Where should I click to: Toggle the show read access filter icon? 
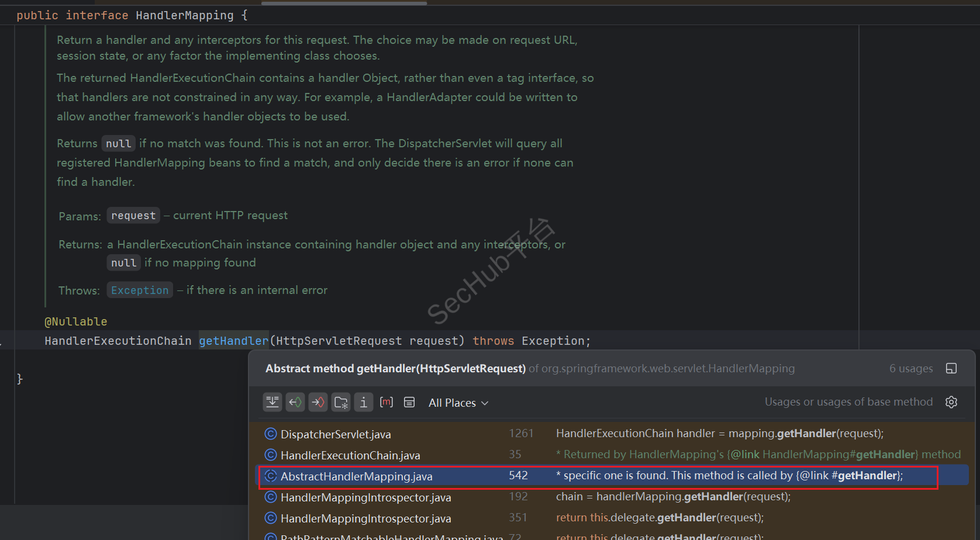coord(295,402)
